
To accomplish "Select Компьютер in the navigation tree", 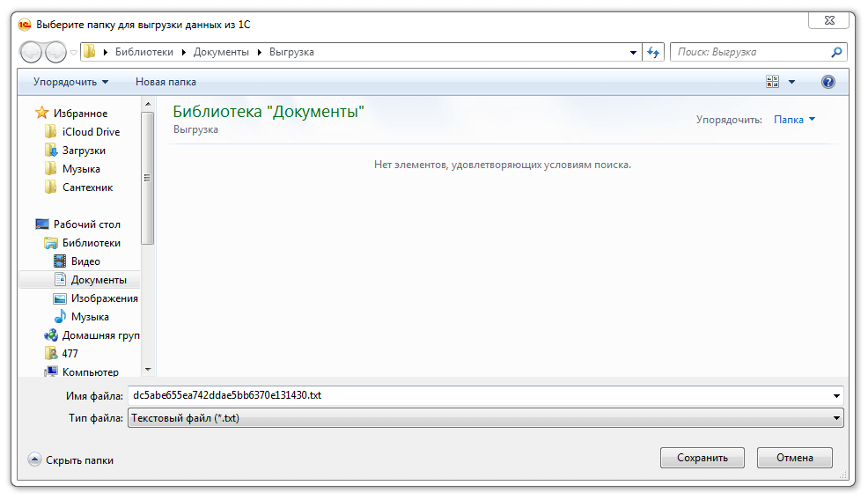I will coord(90,372).
